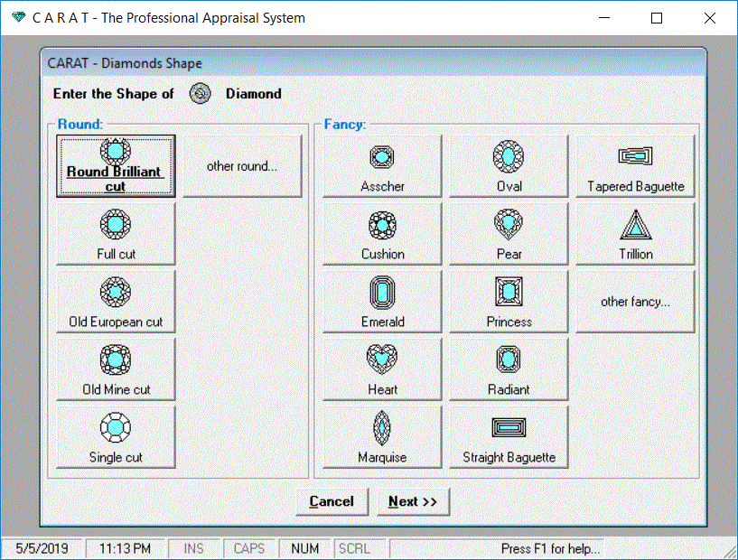Select the Princess cut shape
The height and width of the screenshot is (560, 738).
click(x=509, y=302)
